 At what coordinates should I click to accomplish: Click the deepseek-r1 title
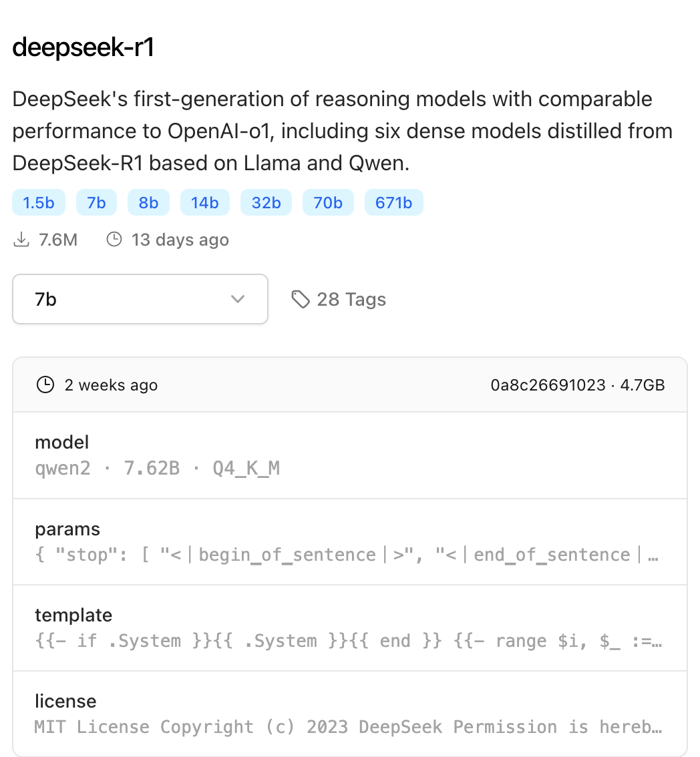click(83, 47)
